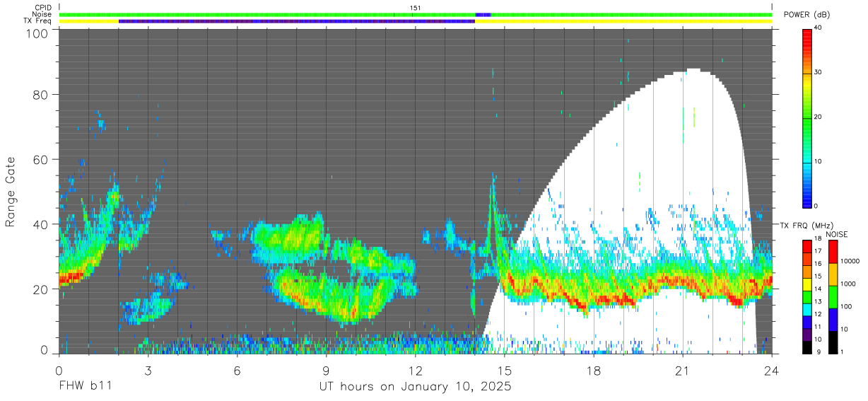Click the 18 tick label on the UT hours axis

[x=594, y=370]
